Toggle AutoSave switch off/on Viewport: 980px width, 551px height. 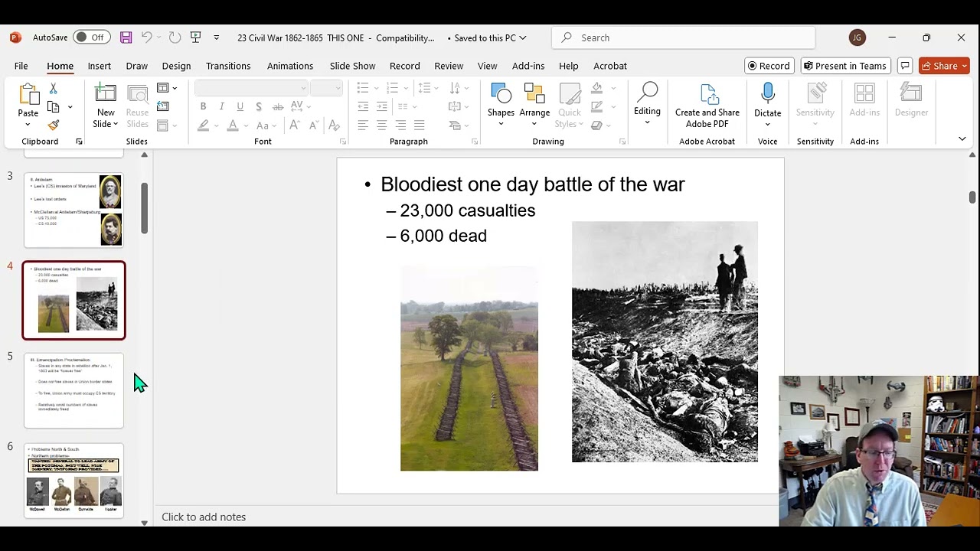click(x=91, y=37)
